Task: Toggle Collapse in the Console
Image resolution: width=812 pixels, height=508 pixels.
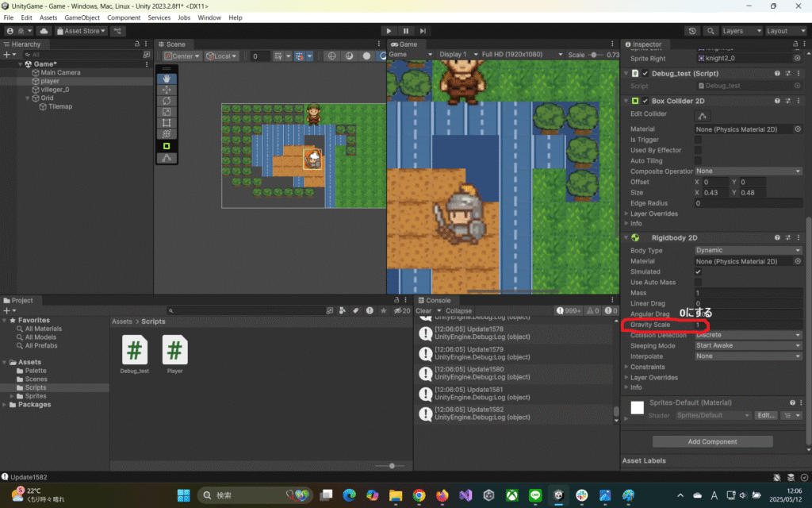Action: (458, 311)
